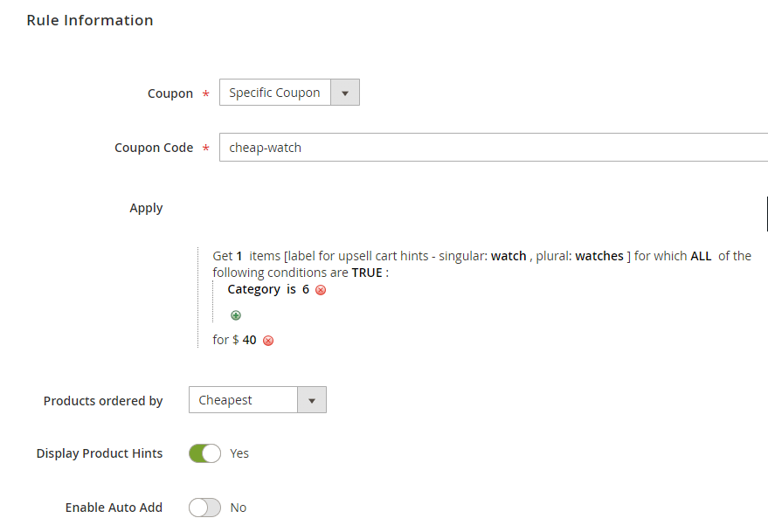Image resolution: width=768 pixels, height=532 pixels.
Task: Edit the singular label watch
Action: (509, 256)
